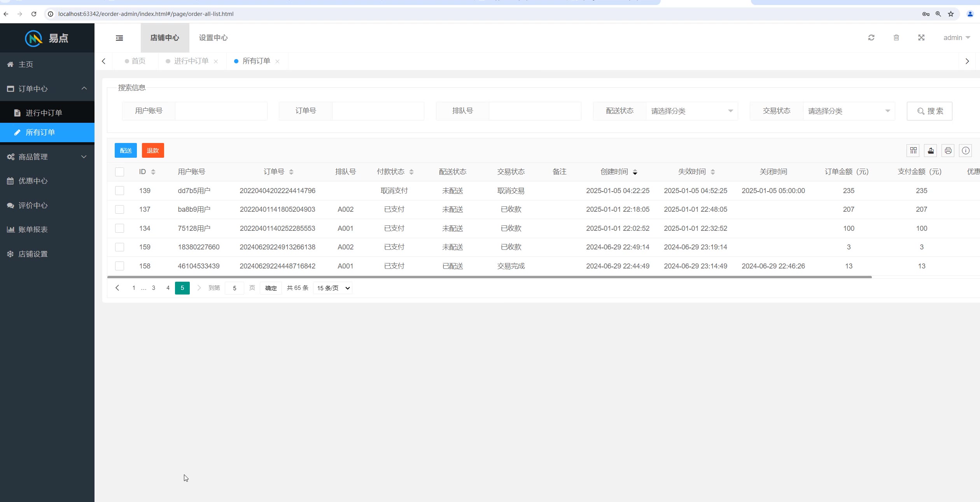This screenshot has width=980, height=502.
Task: Expand the 商品管理 sidebar menu
Action: (47, 157)
